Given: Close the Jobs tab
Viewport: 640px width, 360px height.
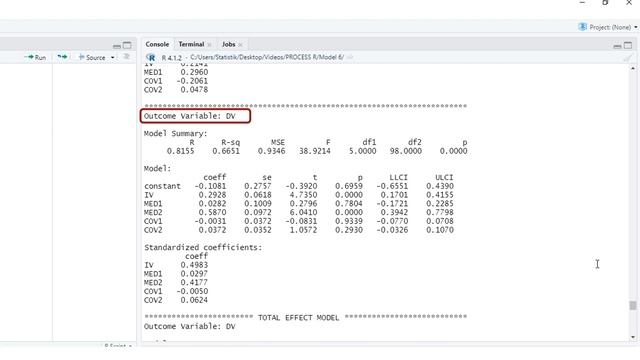Looking at the screenshot, I should 240,44.
